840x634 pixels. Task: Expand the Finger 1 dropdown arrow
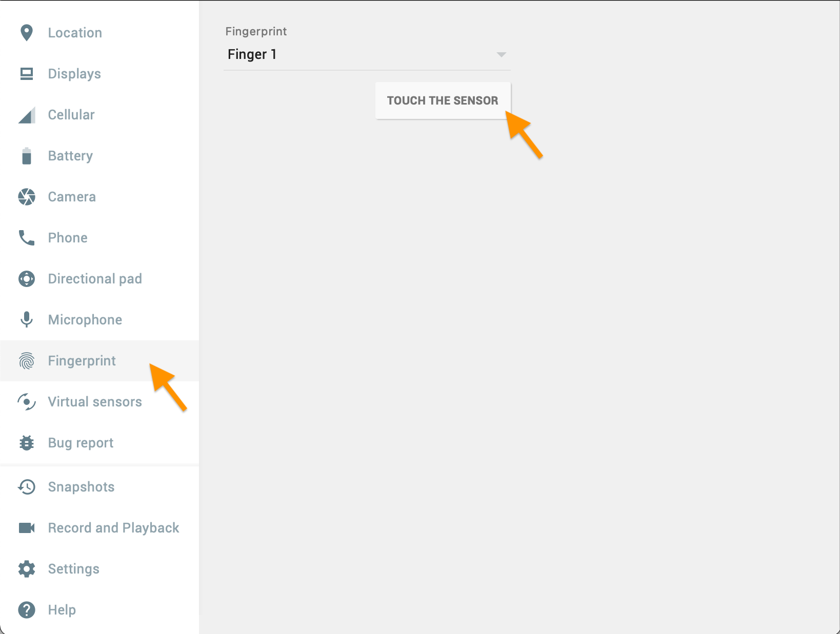[501, 54]
